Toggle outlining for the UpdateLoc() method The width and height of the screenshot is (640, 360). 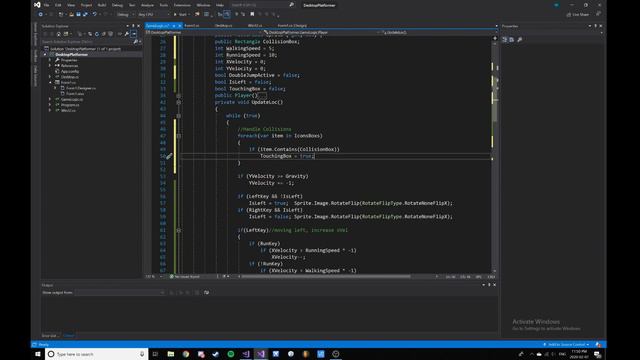click(x=178, y=102)
